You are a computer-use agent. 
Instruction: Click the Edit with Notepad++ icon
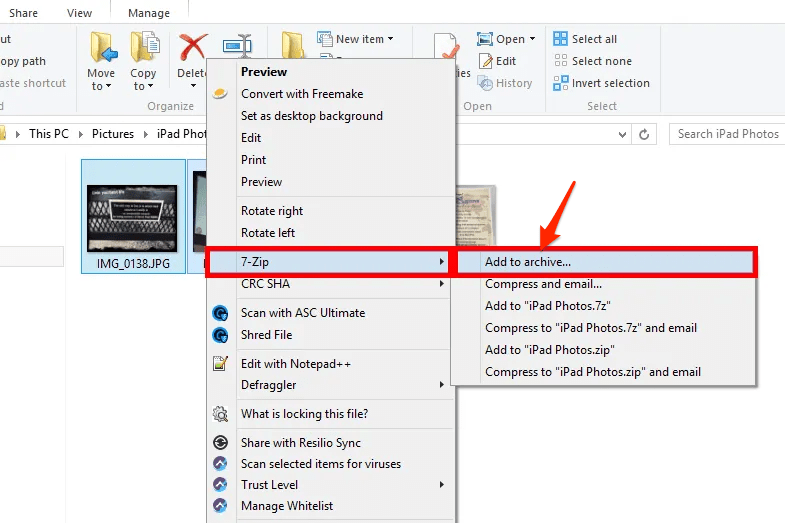tap(221, 364)
